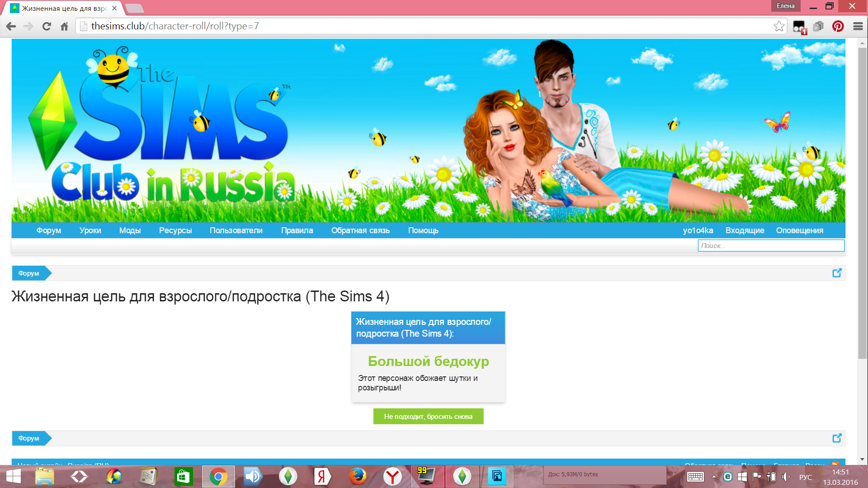Screen dimensions: 868x488
Task: Open Yandex Browser Y taskbar icon
Action: pos(392,476)
